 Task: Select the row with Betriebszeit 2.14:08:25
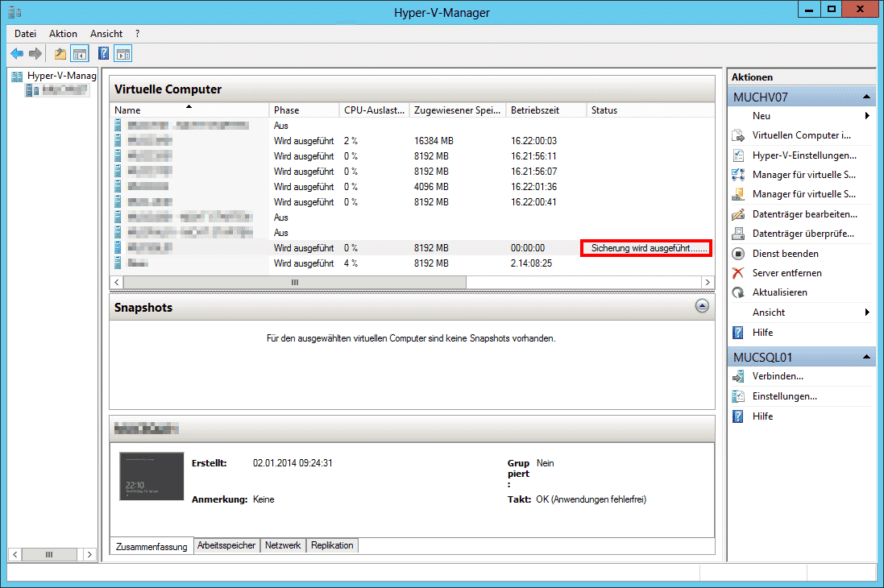[x=412, y=263]
